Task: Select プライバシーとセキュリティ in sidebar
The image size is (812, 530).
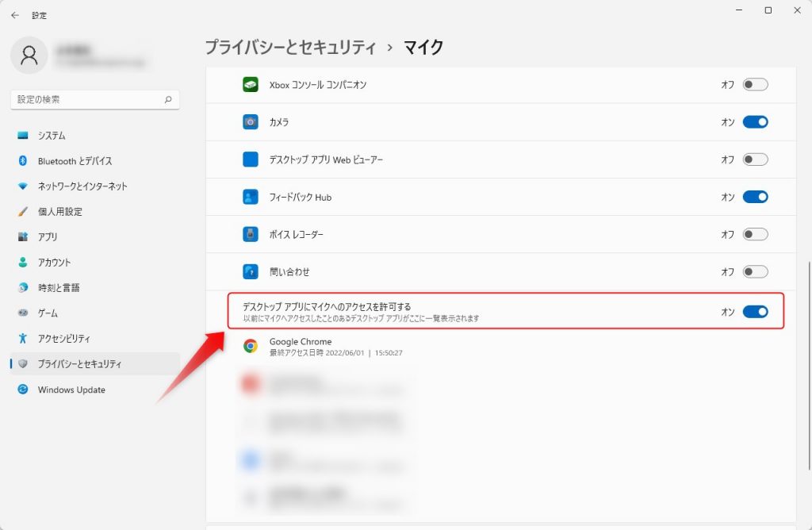Action: click(x=95, y=363)
